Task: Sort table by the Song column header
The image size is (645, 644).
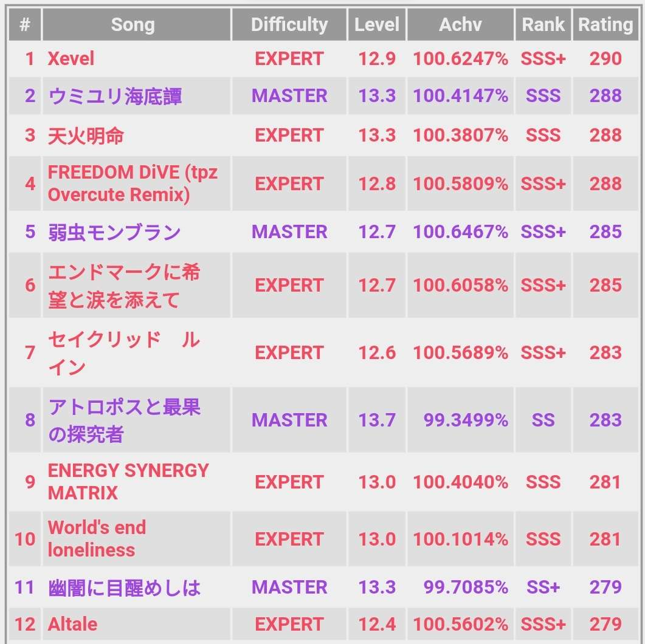Action: tap(133, 25)
